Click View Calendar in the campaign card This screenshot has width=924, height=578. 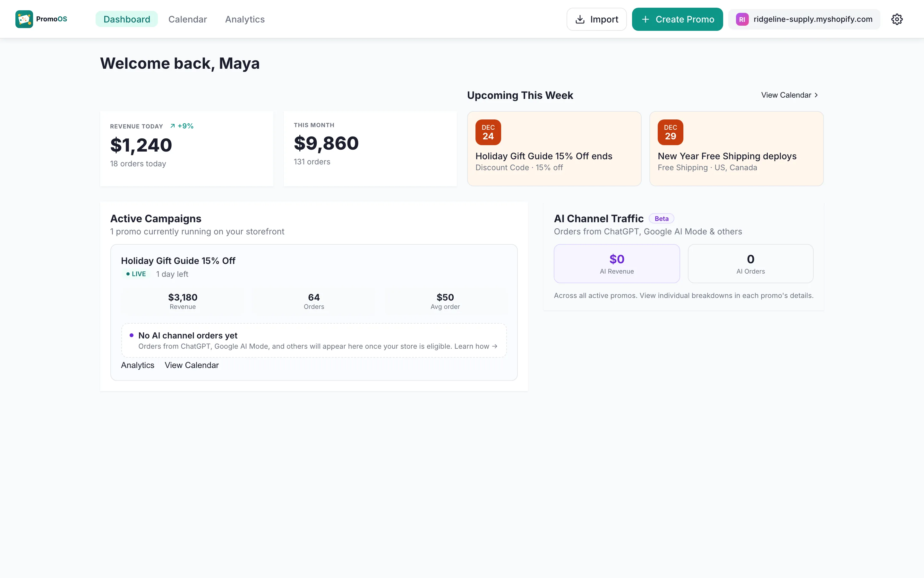tap(192, 365)
